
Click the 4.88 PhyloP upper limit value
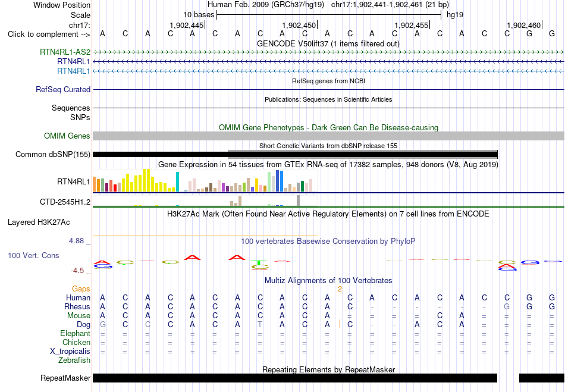coord(76,241)
